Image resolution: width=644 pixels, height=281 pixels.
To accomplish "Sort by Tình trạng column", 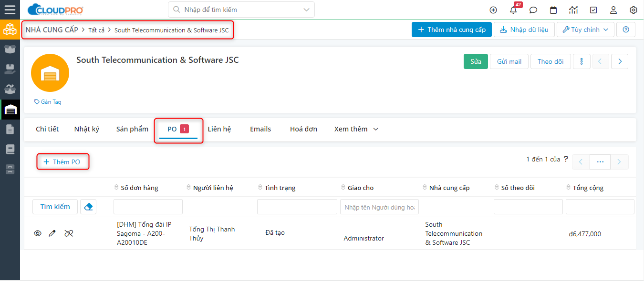I will point(277,188).
